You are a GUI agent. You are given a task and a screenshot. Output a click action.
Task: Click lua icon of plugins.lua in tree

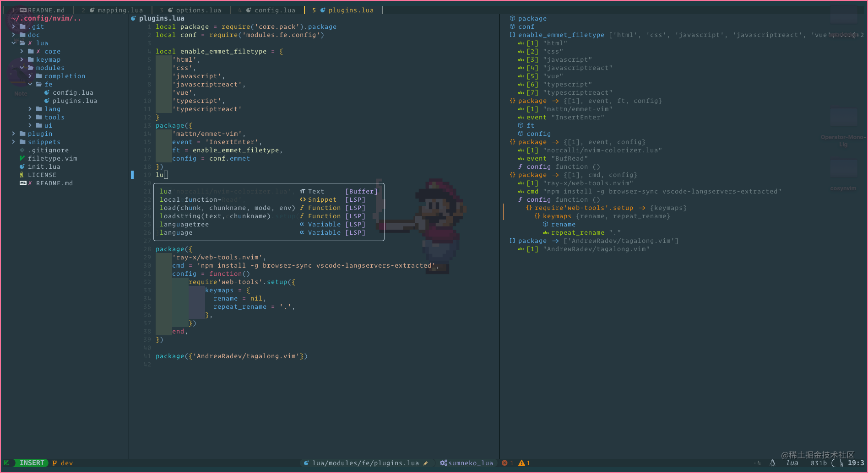(x=47, y=101)
